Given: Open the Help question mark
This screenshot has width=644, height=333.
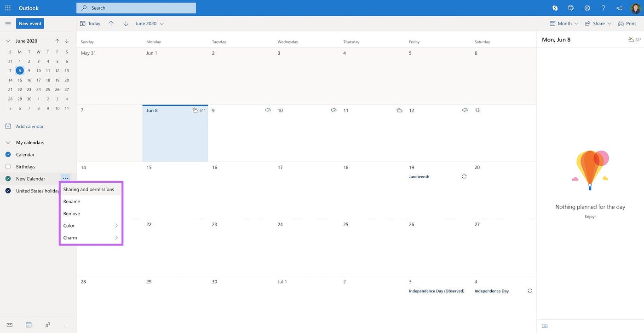Looking at the screenshot, I should pos(604,8).
